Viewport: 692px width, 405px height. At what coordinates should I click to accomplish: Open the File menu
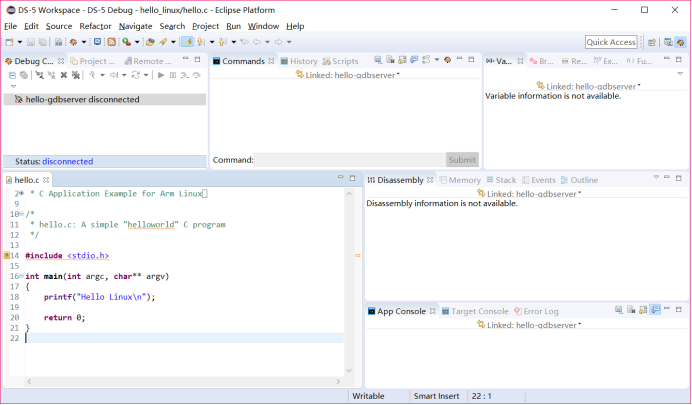click(10, 26)
